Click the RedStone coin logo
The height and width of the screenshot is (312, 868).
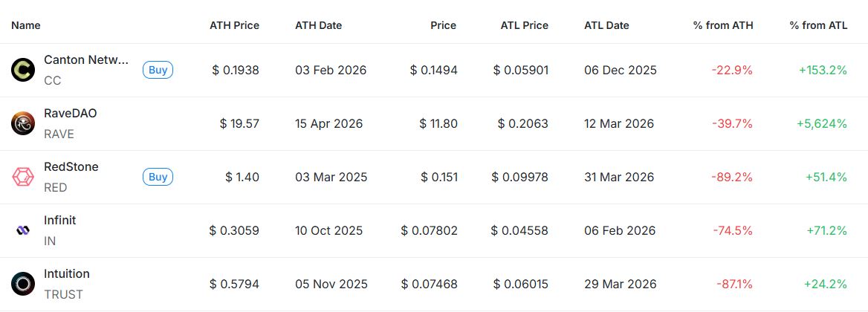[23, 178]
